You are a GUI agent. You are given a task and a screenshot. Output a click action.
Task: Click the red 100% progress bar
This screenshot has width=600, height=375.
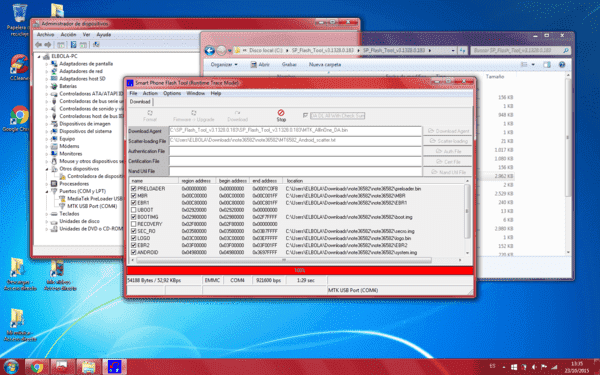coord(300,271)
